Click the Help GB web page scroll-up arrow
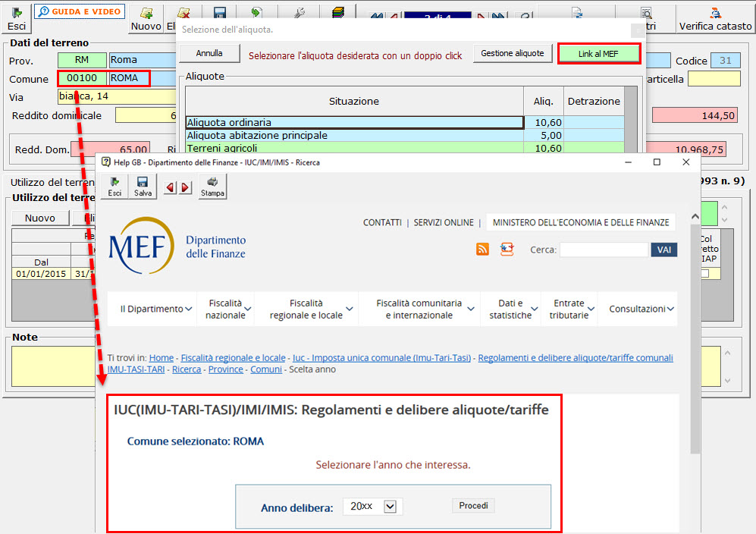This screenshot has width=756, height=534. pos(695,217)
